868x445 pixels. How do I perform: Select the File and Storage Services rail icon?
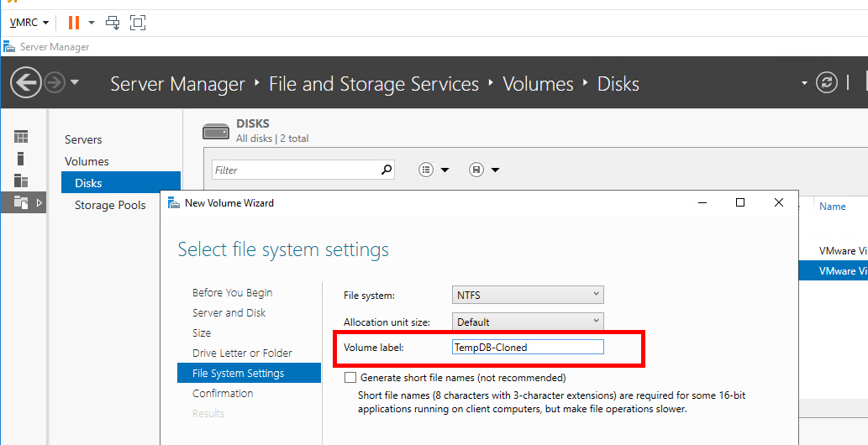tap(21, 202)
